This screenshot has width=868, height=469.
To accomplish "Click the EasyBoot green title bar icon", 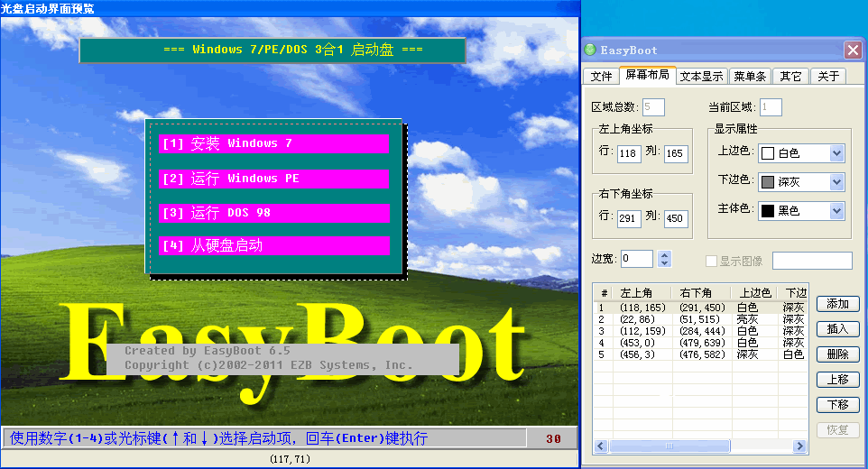I will tap(591, 51).
